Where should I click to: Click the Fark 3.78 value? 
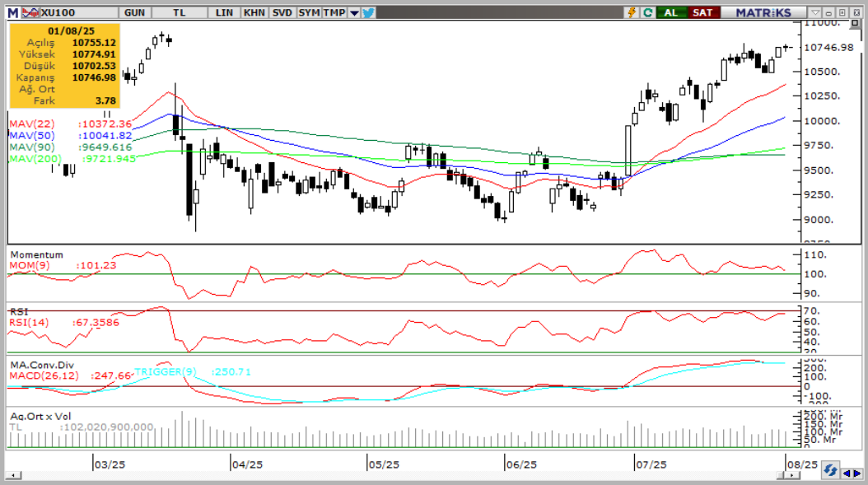click(x=105, y=100)
